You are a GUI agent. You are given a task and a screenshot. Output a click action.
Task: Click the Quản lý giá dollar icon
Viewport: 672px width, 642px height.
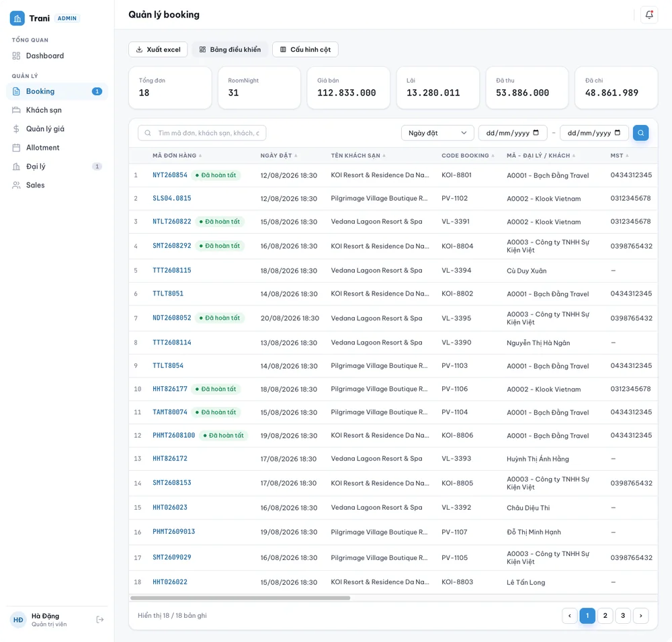point(16,129)
